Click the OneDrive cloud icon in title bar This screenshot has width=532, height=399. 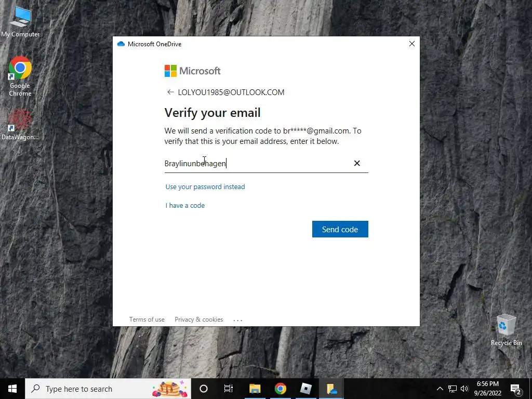point(121,44)
